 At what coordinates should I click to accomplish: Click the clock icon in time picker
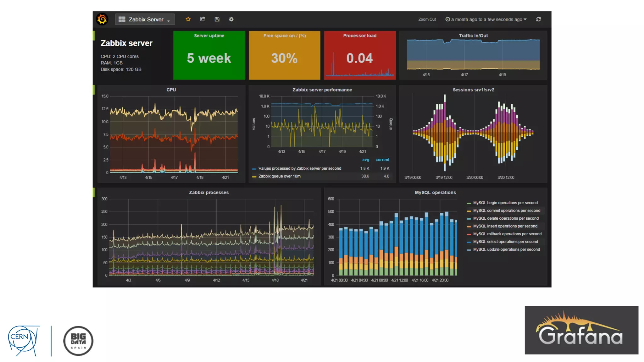447,19
